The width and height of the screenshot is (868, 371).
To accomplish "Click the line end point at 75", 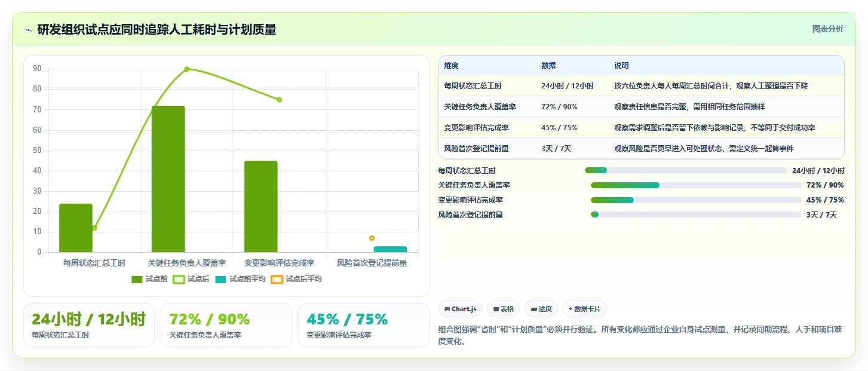I will click(x=279, y=100).
